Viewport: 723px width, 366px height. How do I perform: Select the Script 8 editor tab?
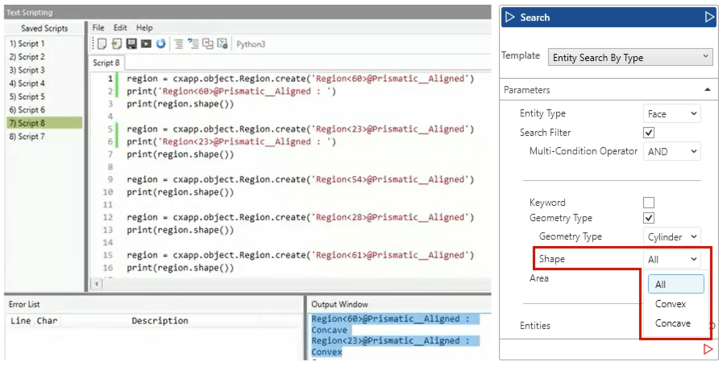click(x=106, y=63)
